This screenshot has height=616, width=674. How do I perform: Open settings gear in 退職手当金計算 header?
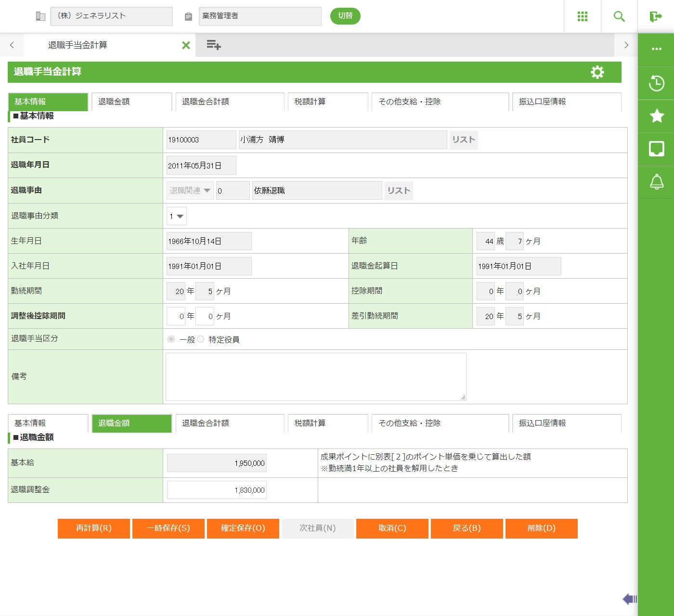597,72
